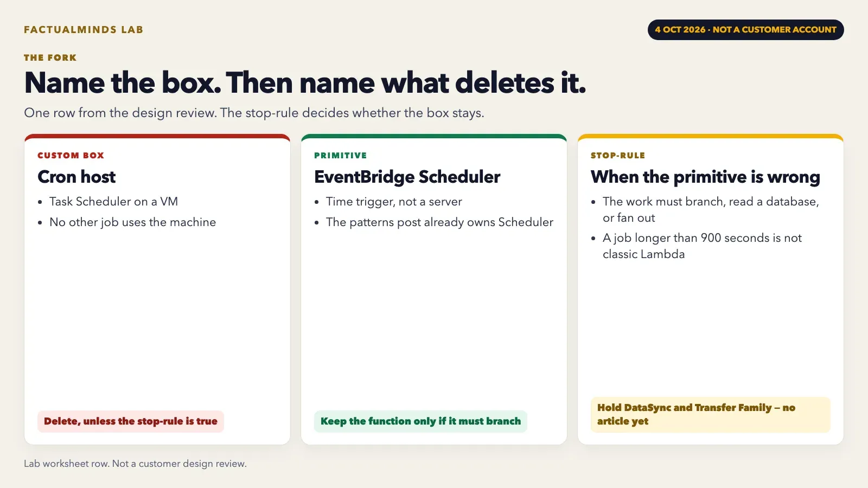This screenshot has height=488, width=868.
Task: Select the green 'PRIMITIVE' tag label
Action: pos(341,156)
